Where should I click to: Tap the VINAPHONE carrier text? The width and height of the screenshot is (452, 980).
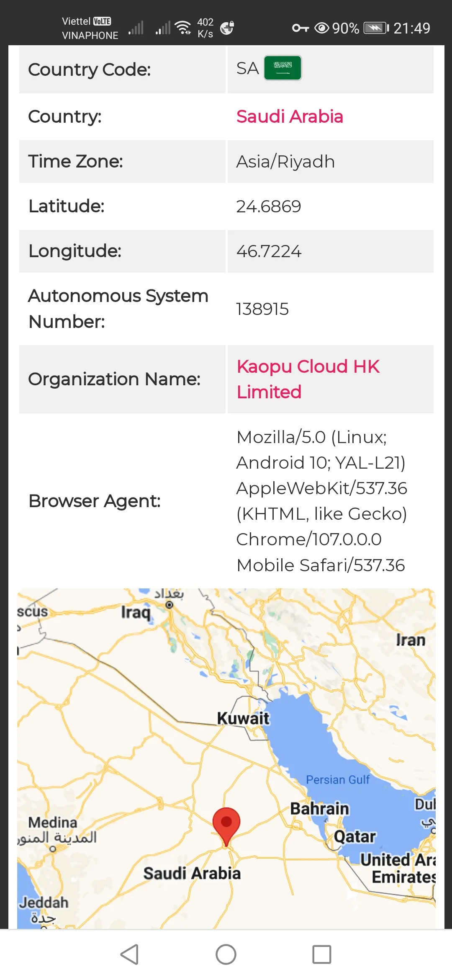click(x=90, y=36)
